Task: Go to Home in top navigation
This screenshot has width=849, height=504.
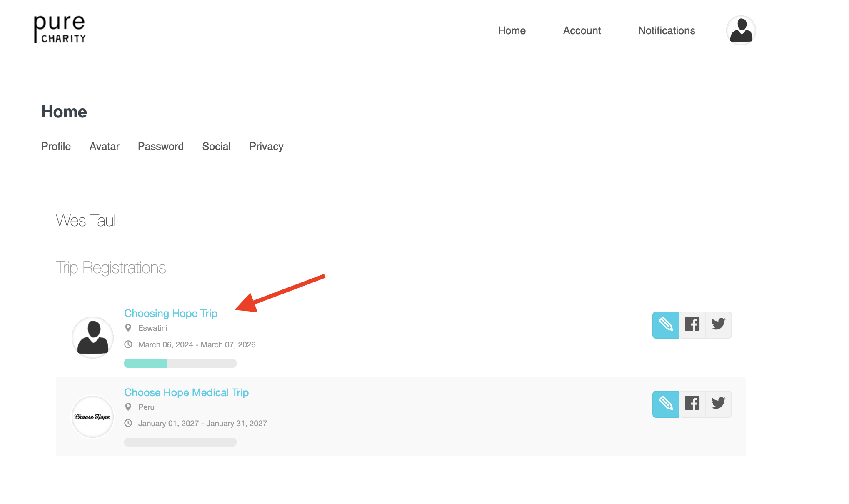Action: (x=512, y=30)
